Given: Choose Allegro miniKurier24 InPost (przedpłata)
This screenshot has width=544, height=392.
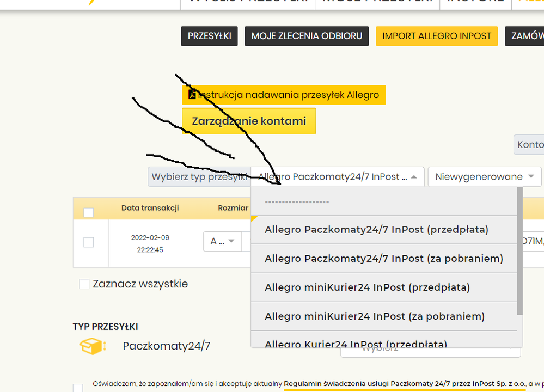Looking at the screenshot, I should [x=384, y=287].
